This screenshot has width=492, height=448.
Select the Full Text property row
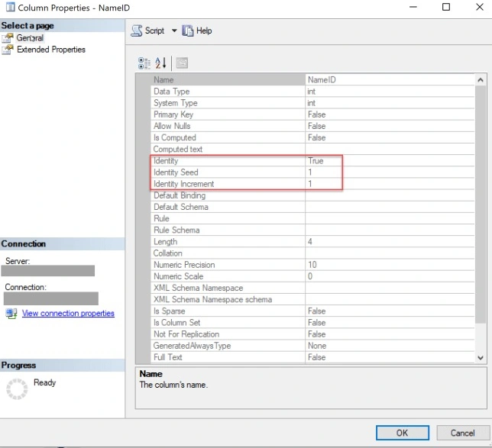coord(312,357)
